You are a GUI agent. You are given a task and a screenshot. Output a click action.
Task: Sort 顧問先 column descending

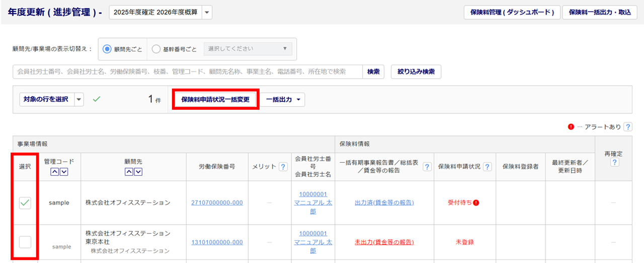(x=138, y=172)
